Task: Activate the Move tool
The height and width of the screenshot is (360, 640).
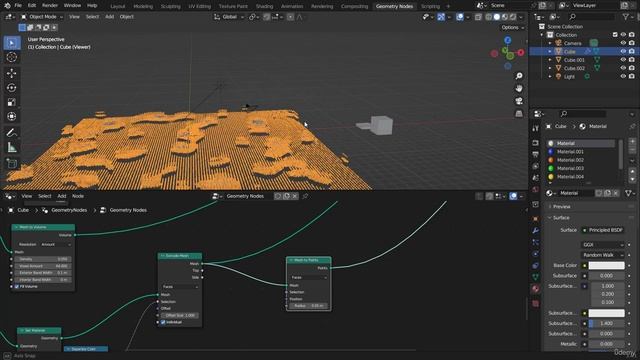Action: click(x=11, y=73)
